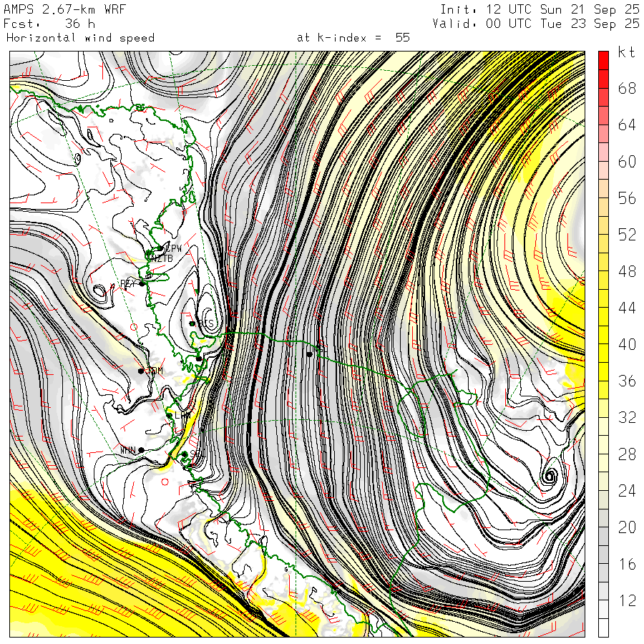Click the spiral vortex center in lower right
The image size is (644, 644).
tap(550, 477)
